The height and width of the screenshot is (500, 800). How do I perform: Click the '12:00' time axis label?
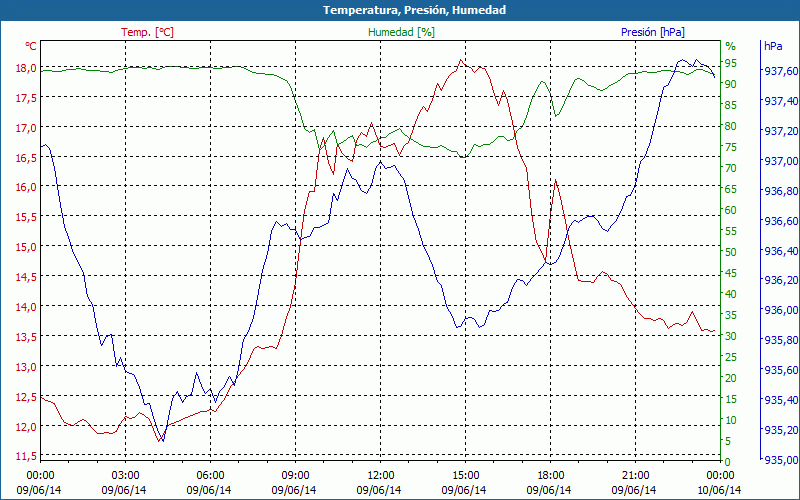[x=381, y=474]
